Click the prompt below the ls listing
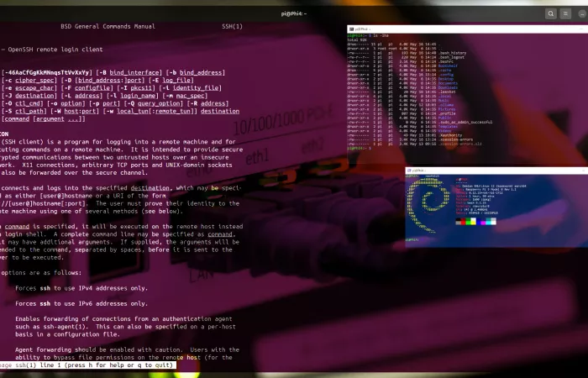Screen dimensions: 588x378 (x=358, y=150)
